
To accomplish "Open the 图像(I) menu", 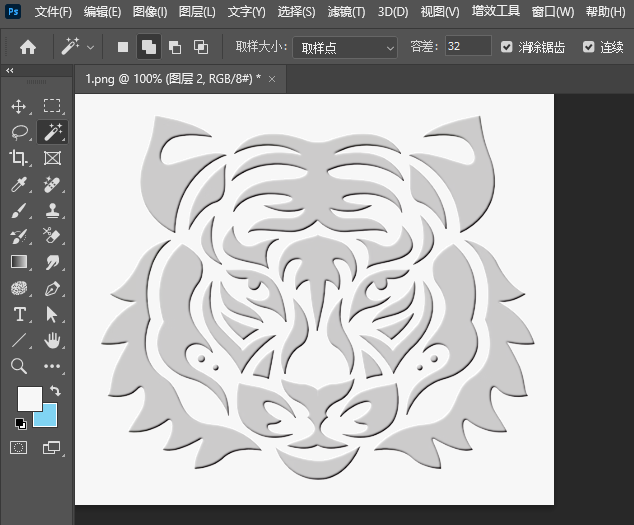I will [x=150, y=12].
